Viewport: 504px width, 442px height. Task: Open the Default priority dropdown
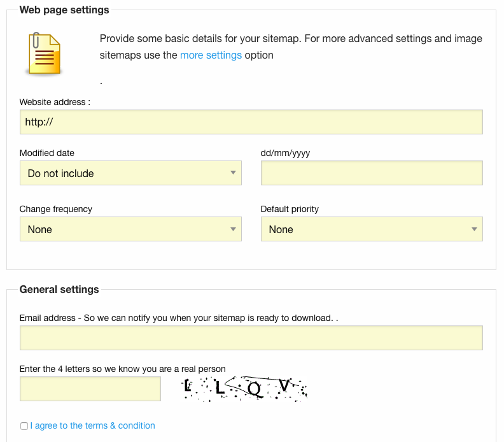tap(372, 229)
